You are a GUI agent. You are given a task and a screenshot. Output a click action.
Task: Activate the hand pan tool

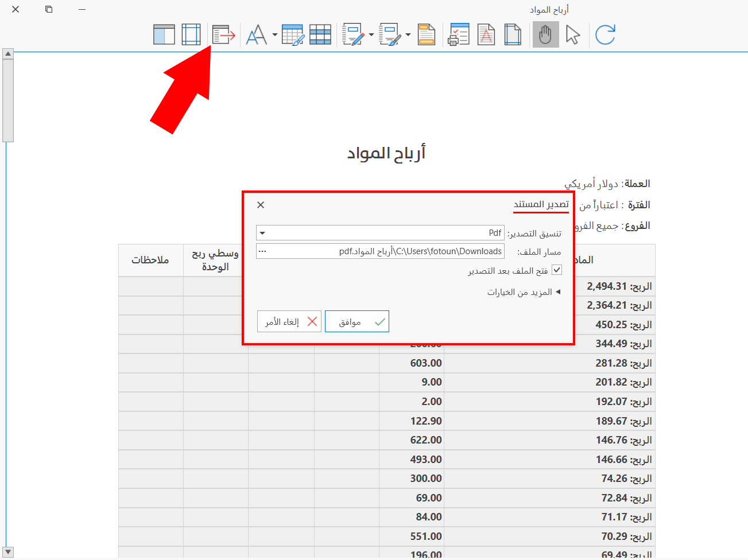click(x=545, y=35)
